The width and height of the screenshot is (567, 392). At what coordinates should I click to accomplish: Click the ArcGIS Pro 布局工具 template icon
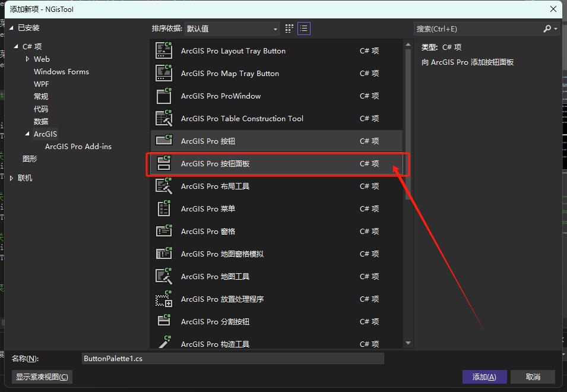(x=164, y=185)
